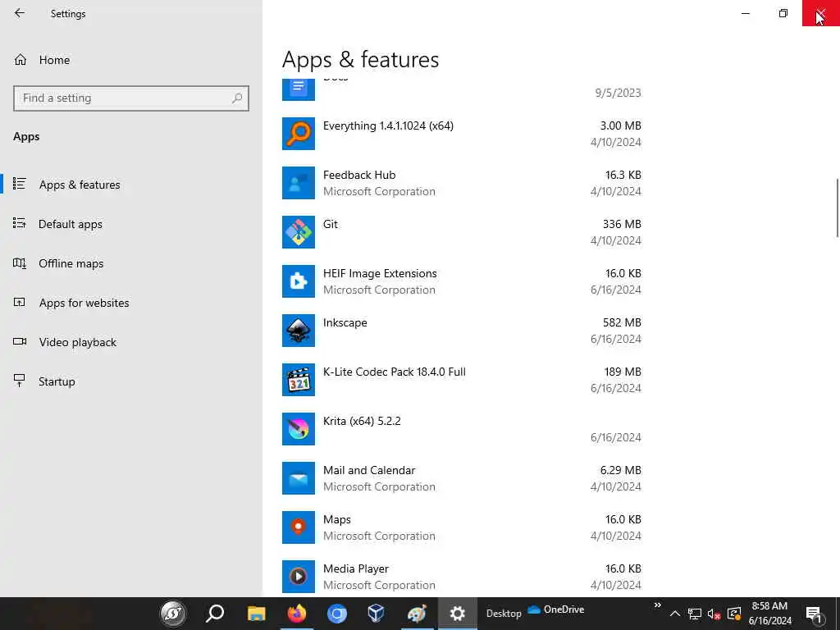
Task: Restore down the Settings window
Action: (783, 13)
